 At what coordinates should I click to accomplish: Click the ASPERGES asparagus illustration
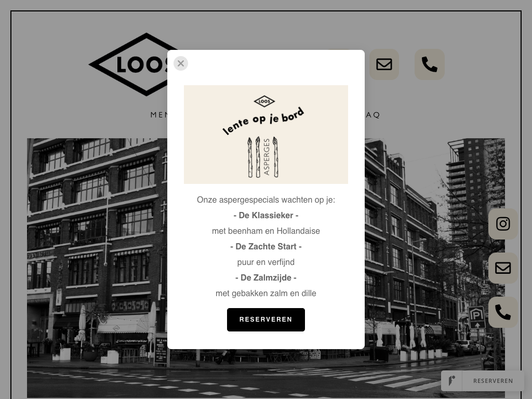pyautogui.click(x=263, y=157)
